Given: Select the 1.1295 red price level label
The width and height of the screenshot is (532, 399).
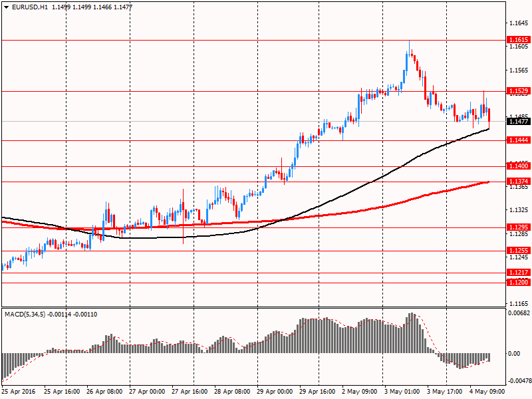Looking at the screenshot, I should (519, 227).
